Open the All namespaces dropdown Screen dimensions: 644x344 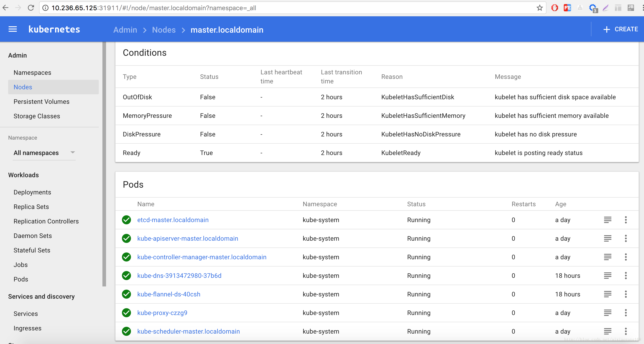click(36, 153)
